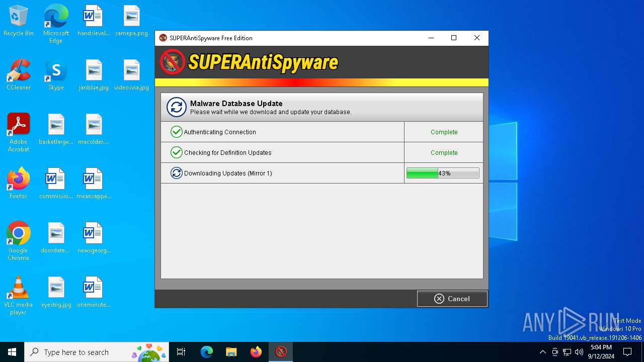Image resolution: width=644 pixels, height=362 pixels.
Task: Select the "Authenticating Connection" text
Action: 220,132
